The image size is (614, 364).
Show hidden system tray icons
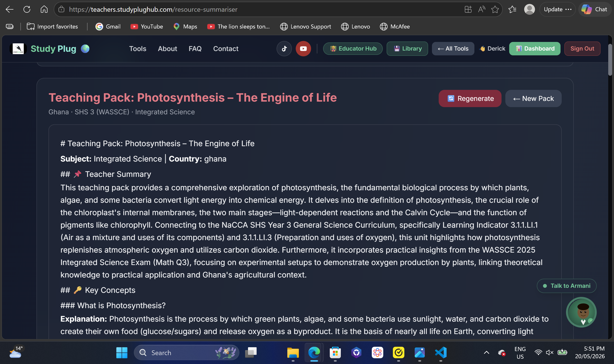[x=486, y=352]
